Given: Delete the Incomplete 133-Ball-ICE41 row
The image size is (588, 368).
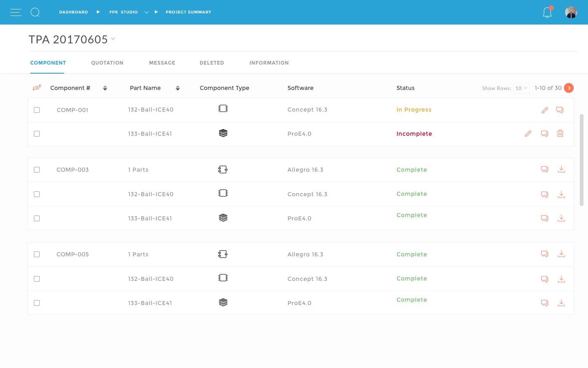Looking at the screenshot, I should pos(560,133).
